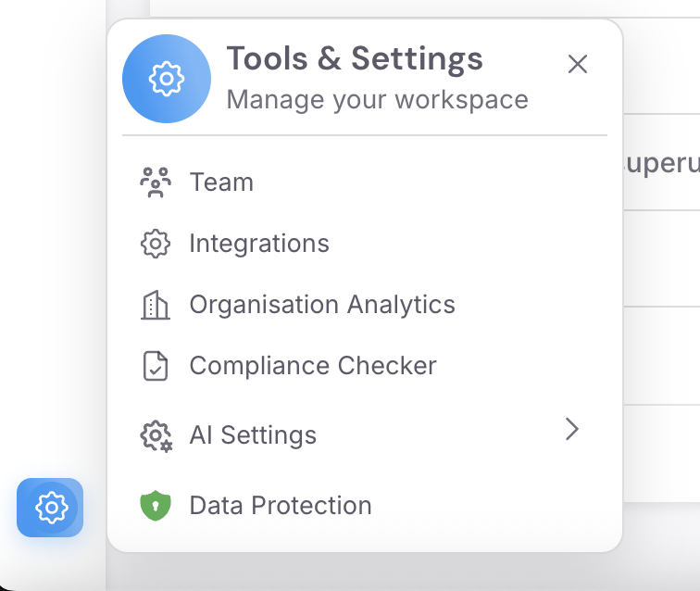Open Organisation Analytics
The height and width of the screenshot is (591, 700).
365,305
